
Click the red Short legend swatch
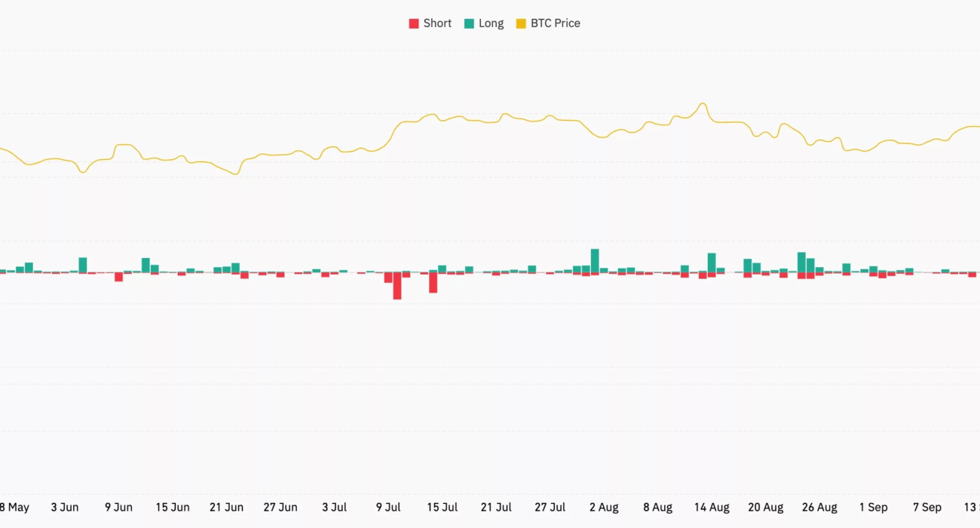[x=414, y=23]
